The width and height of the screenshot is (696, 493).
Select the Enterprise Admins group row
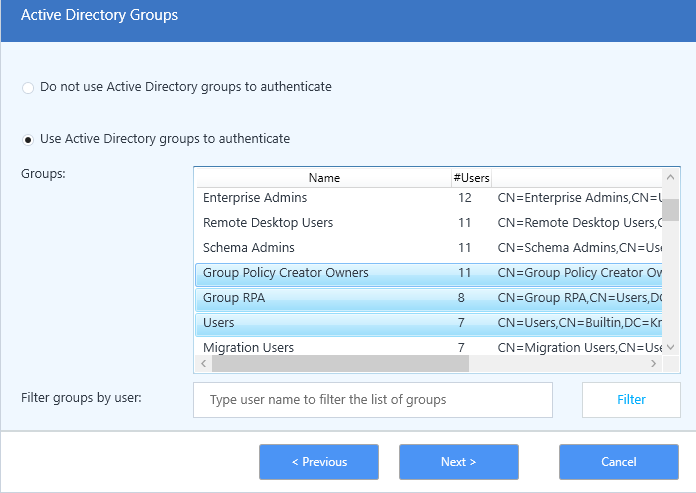[255, 198]
